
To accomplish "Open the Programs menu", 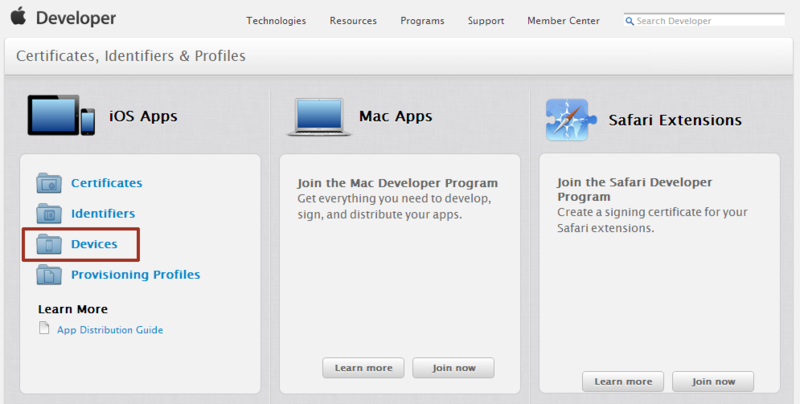I will click(422, 21).
